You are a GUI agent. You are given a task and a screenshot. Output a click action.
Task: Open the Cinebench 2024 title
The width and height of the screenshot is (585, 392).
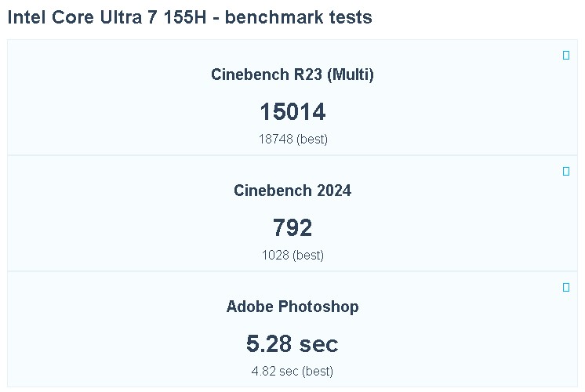coord(292,191)
